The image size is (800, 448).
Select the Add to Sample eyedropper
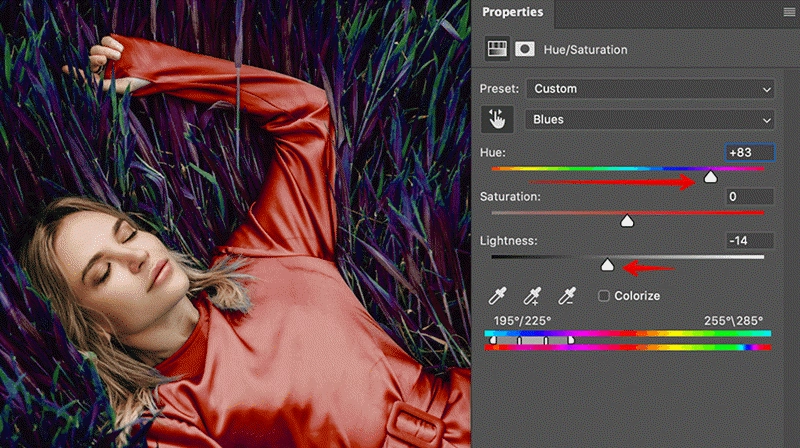(x=532, y=296)
